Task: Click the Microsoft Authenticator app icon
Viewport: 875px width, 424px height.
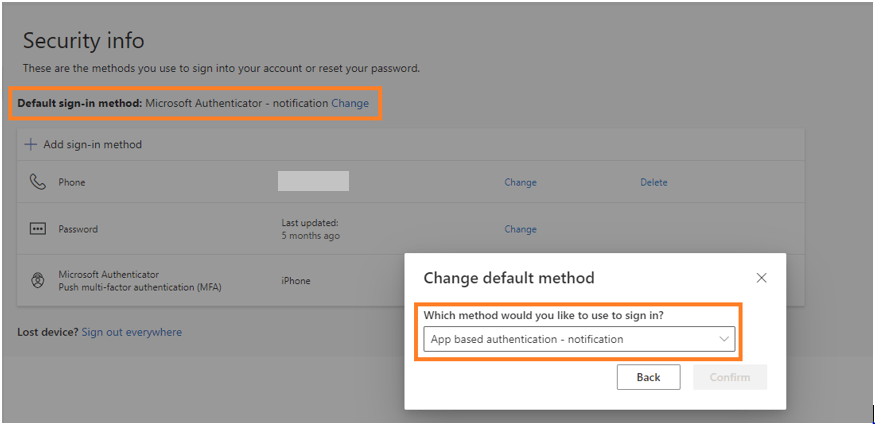Action: [x=37, y=281]
